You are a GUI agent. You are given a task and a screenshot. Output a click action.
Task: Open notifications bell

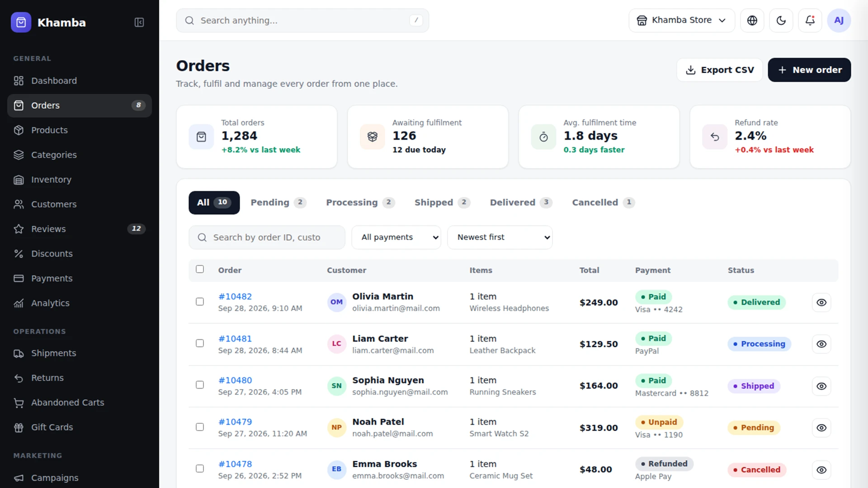pyautogui.click(x=810, y=20)
